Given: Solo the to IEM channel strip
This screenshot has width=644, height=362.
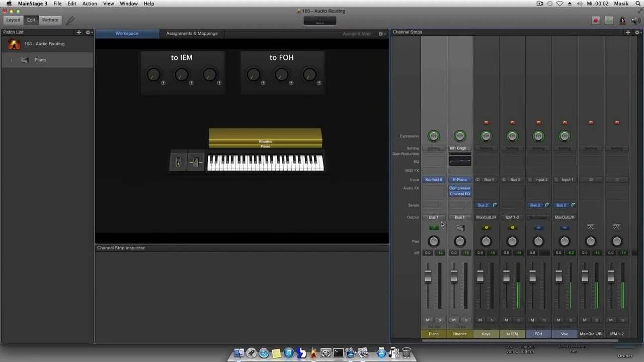Looking at the screenshot, I should tap(518, 320).
